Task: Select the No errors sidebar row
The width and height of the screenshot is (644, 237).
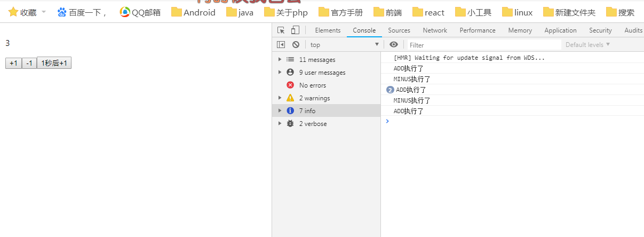Action: (326, 85)
